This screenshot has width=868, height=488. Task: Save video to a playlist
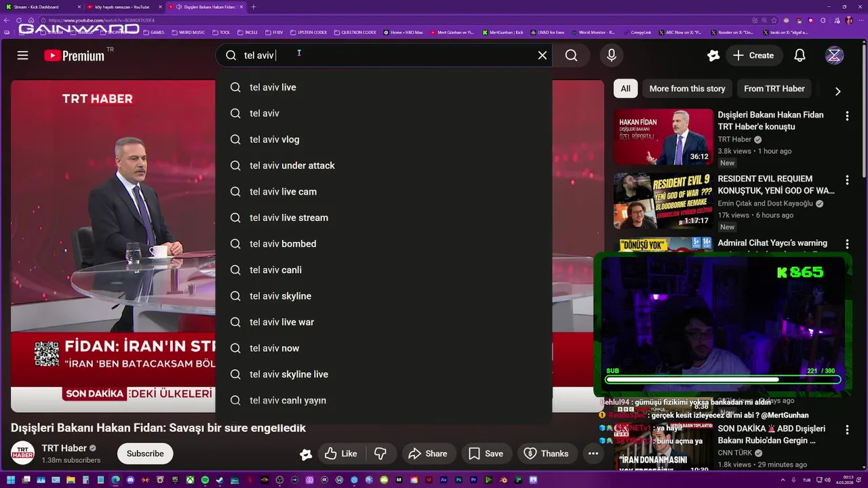[486, 453]
